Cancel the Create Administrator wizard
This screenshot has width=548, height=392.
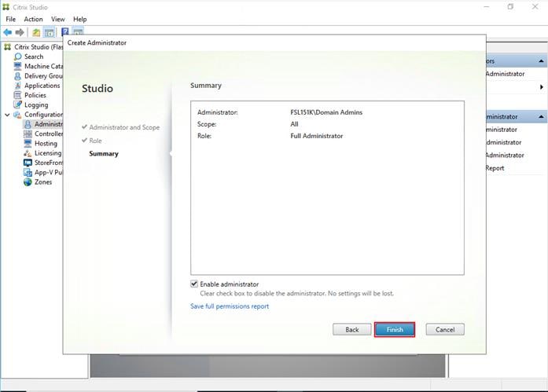click(x=445, y=329)
